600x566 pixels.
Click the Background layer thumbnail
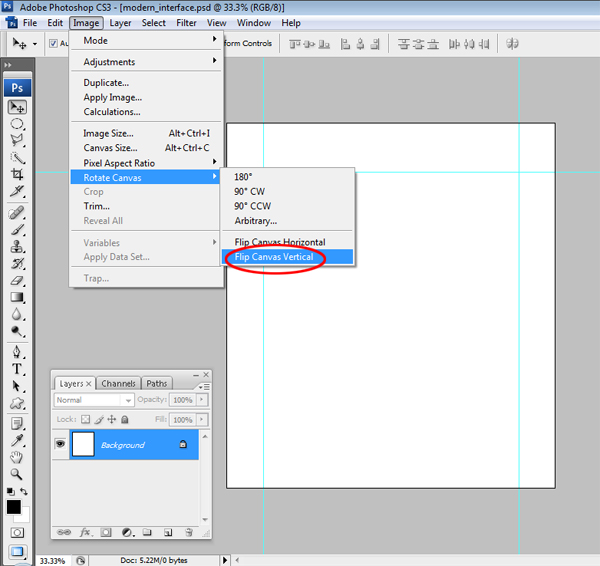[x=83, y=444]
